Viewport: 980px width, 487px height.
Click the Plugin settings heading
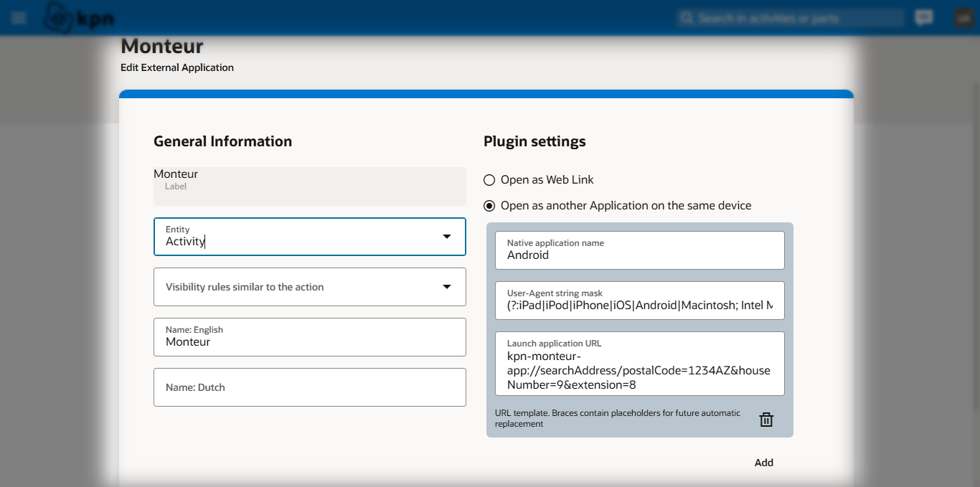[x=534, y=141]
